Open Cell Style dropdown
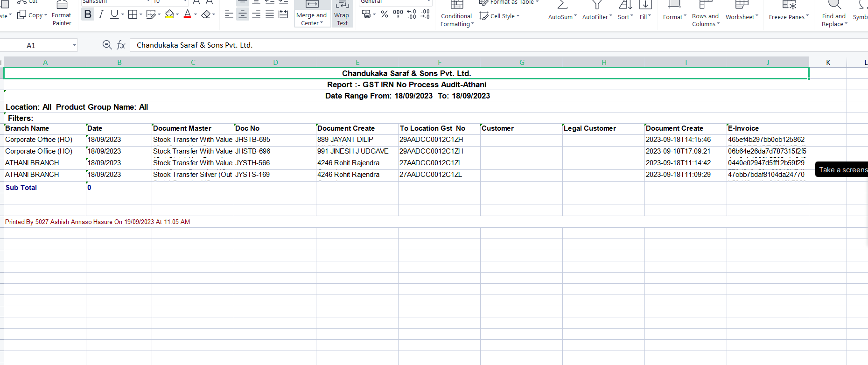Screen dimensions: 868x365 point(499,16)
